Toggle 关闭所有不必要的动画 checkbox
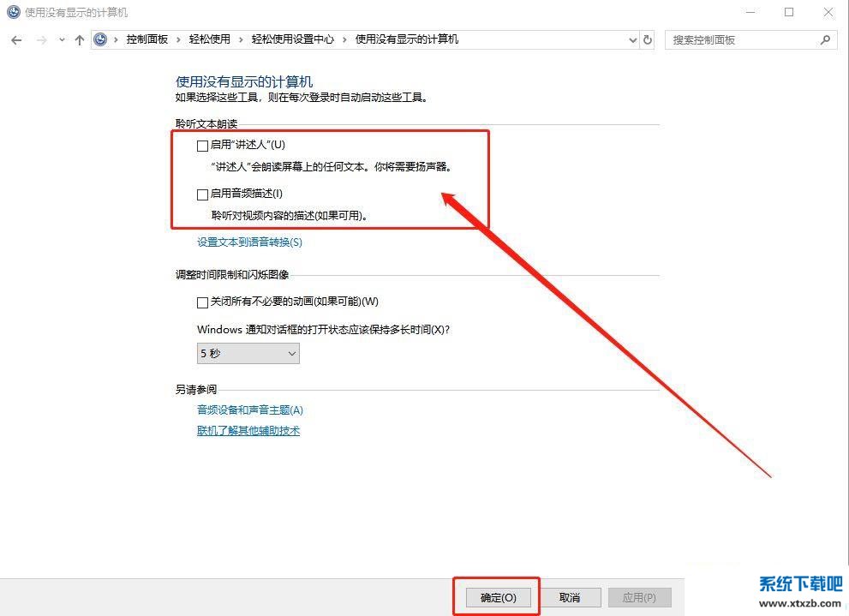The width and height of the screenshot is (849, 616). [203, 302]
